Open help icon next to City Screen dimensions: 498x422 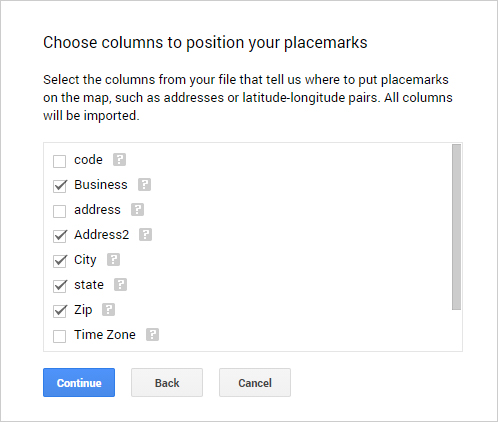pos(113,260)
